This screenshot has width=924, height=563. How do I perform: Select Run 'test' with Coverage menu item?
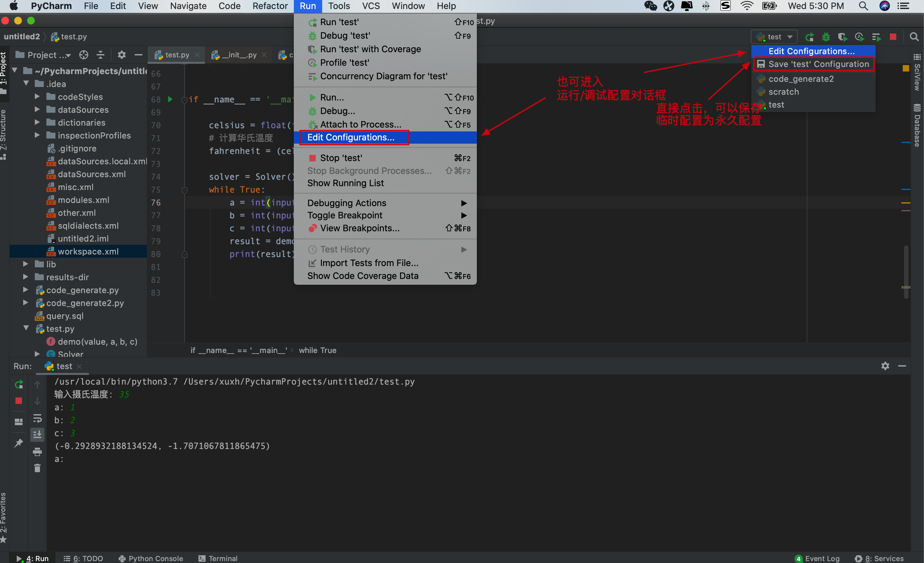[385, 49]
